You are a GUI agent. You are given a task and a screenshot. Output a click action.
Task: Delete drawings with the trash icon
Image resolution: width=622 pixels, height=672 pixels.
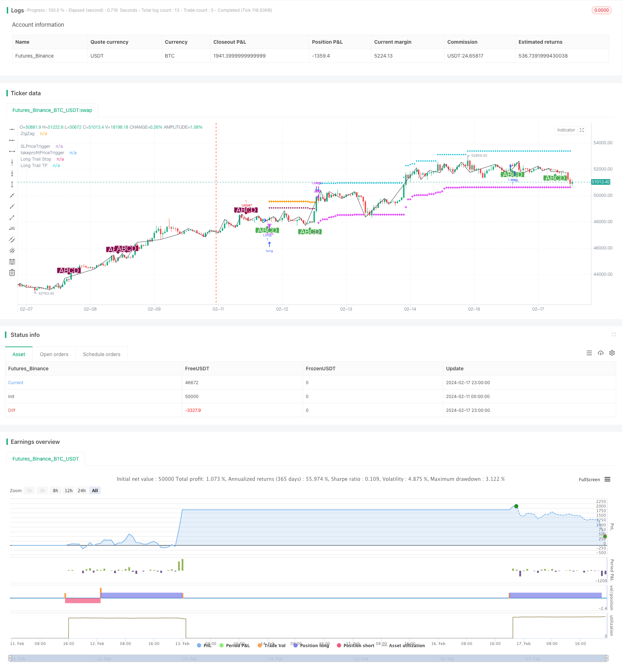point(12,273)
